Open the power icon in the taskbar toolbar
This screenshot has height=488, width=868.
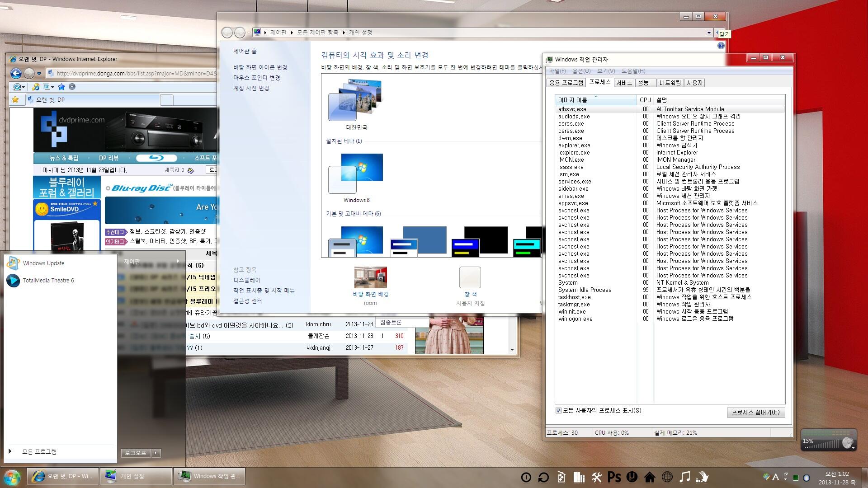tap(526, 477)
